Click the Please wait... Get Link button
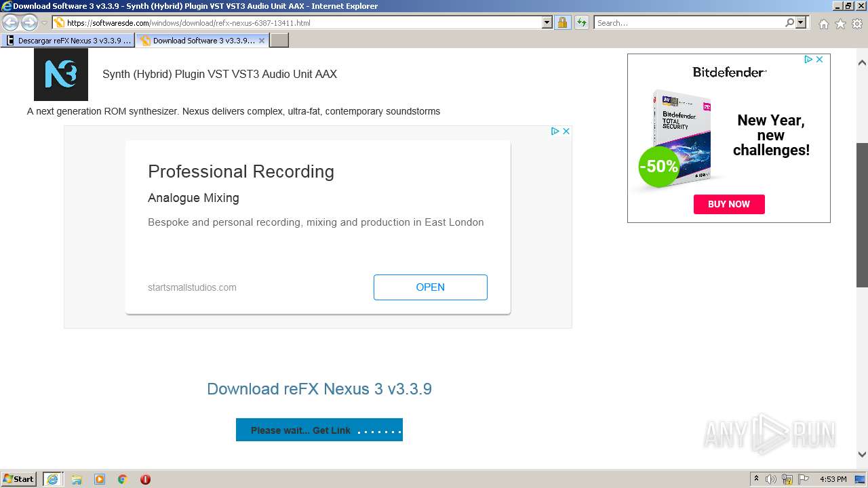868x488 pixels. (x=319, y=430)
